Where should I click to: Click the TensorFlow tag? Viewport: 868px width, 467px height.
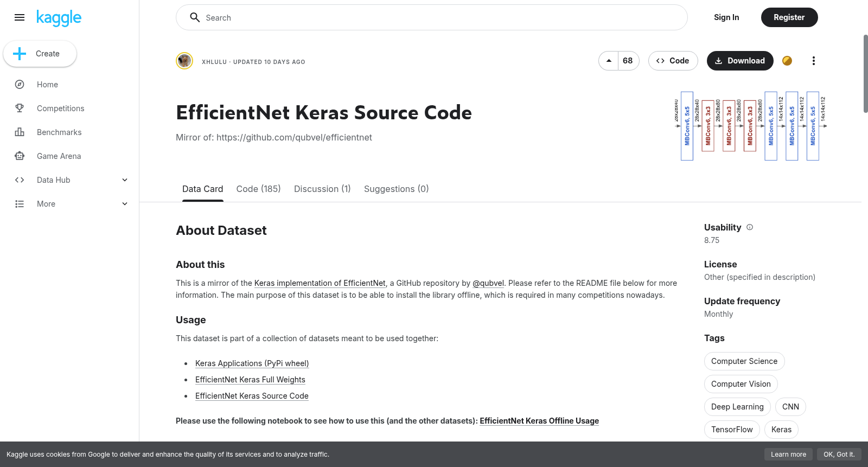coord(732,430)
